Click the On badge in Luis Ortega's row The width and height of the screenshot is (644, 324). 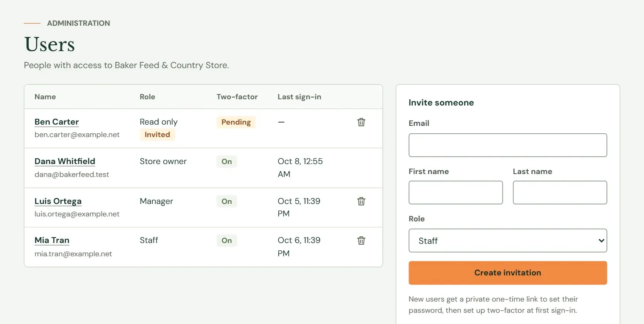click(x=227, y=201)
